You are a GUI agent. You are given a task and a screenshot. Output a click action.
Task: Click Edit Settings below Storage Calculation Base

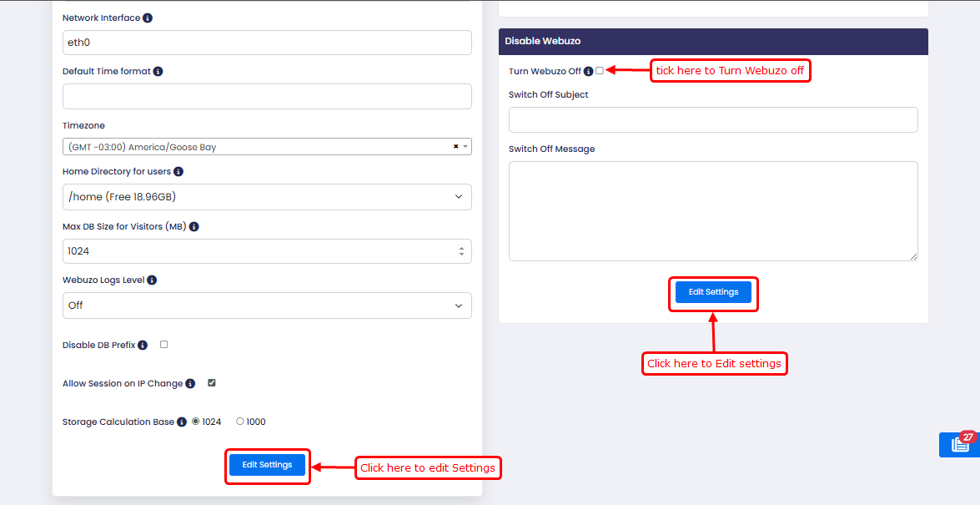coord(267,465)
